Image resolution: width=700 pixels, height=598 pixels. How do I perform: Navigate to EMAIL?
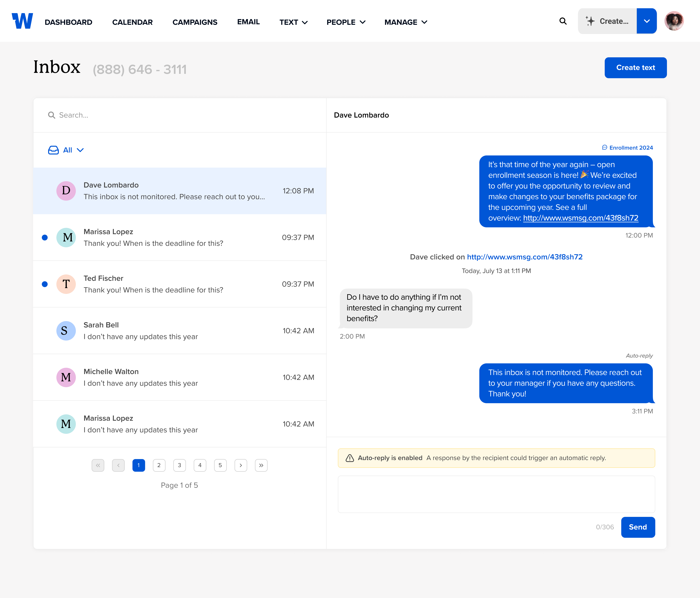tap(248, 22)
